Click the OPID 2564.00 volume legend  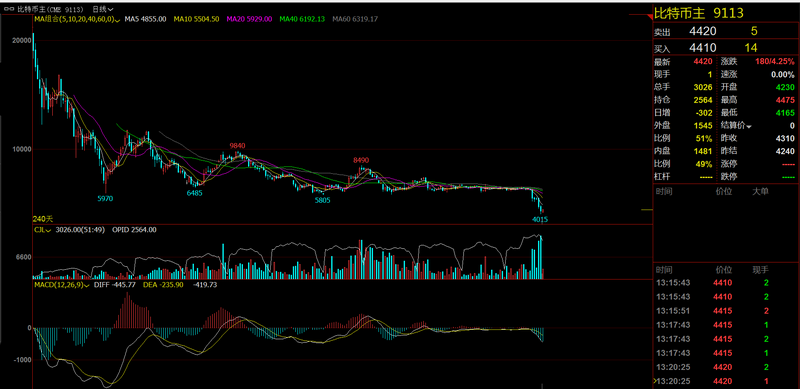[134, 230]
